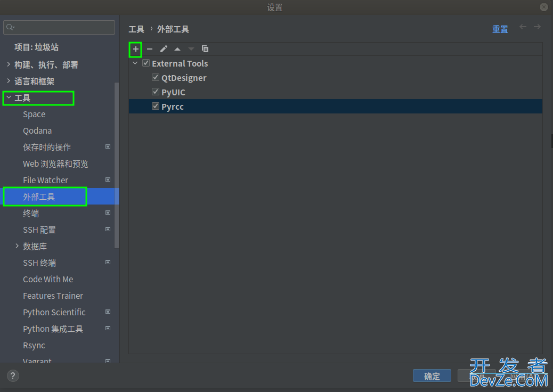Click the settings tree vertical scrollbar
This screenshot has width=553, height=392.
(x=116, y=165)
